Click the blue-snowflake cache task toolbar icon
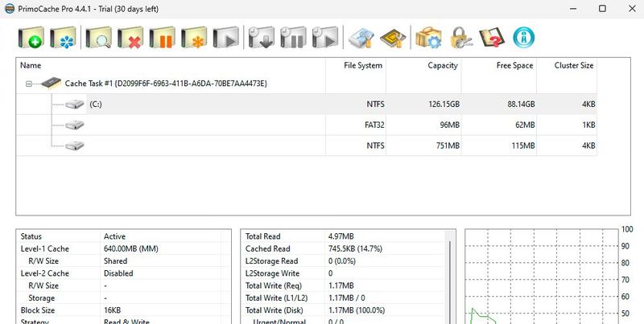This screenshot has height=324, width=644. tap(63, 38)
